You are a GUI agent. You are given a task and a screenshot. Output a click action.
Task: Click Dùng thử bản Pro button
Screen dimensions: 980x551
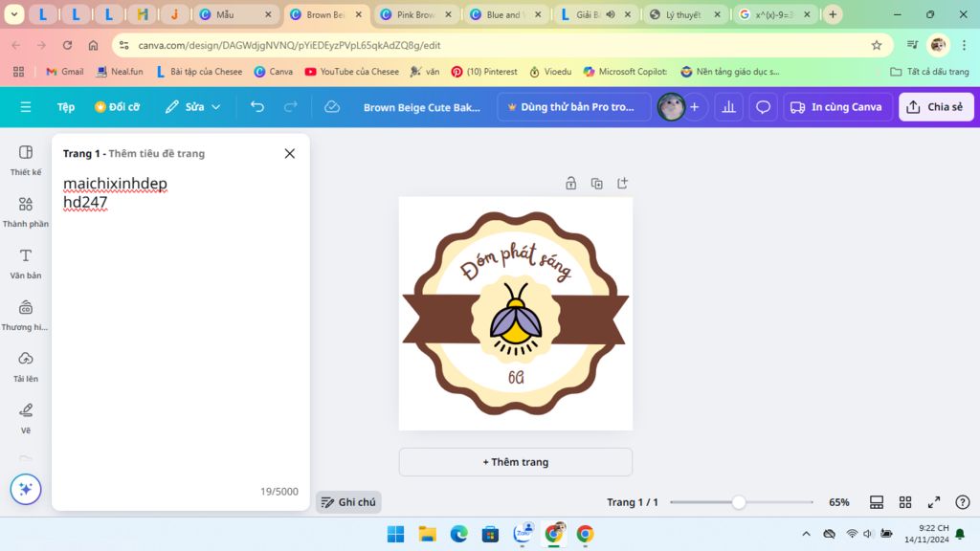click(x=574, y=107)
